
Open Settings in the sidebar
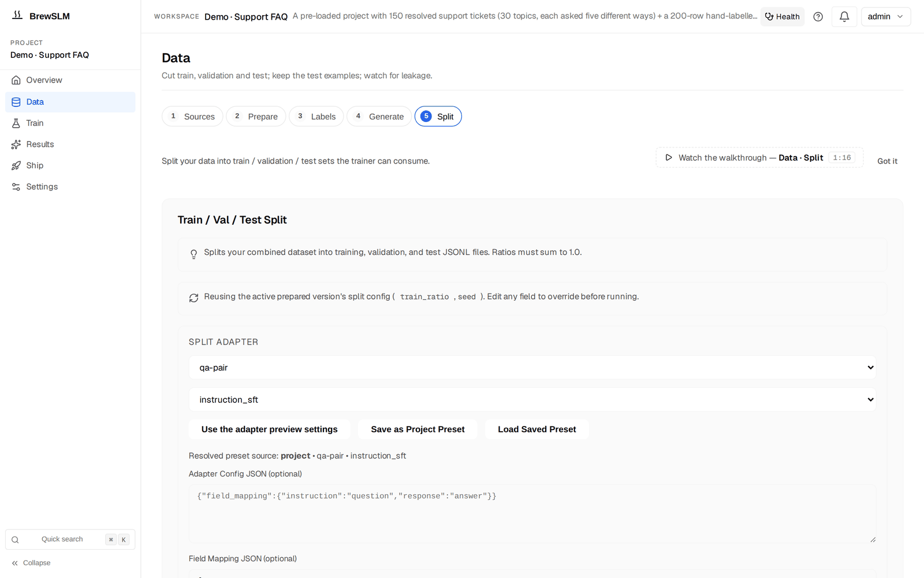tap(70, 187)
